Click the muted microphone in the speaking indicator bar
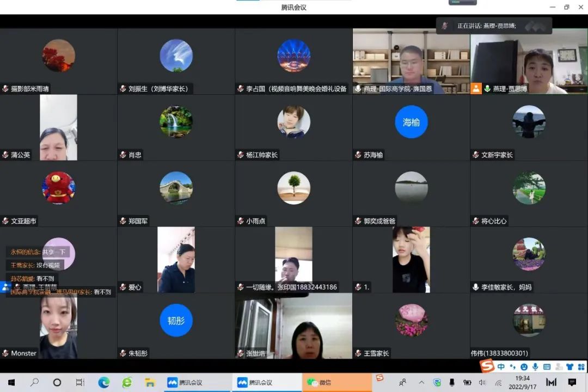The image size is (588, 392). pos(445,26)
